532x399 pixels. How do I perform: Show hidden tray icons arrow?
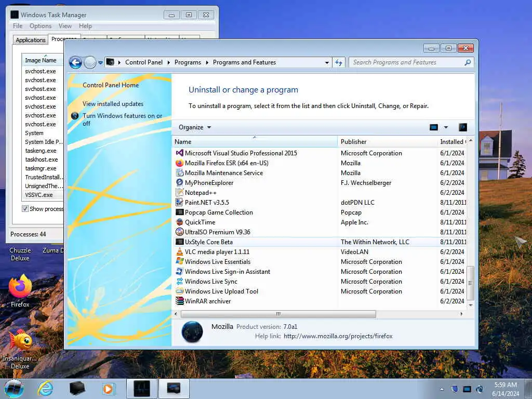click(x=442, y=389)
